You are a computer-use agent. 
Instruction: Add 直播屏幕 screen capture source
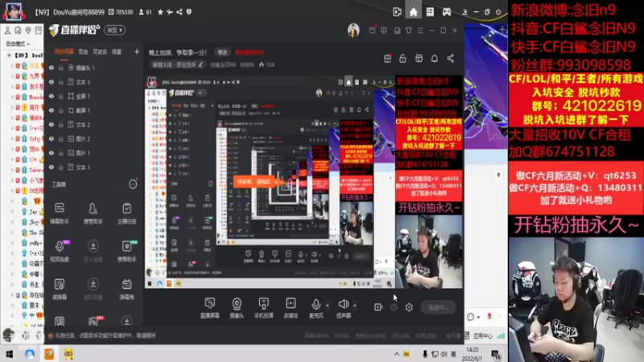210,307
